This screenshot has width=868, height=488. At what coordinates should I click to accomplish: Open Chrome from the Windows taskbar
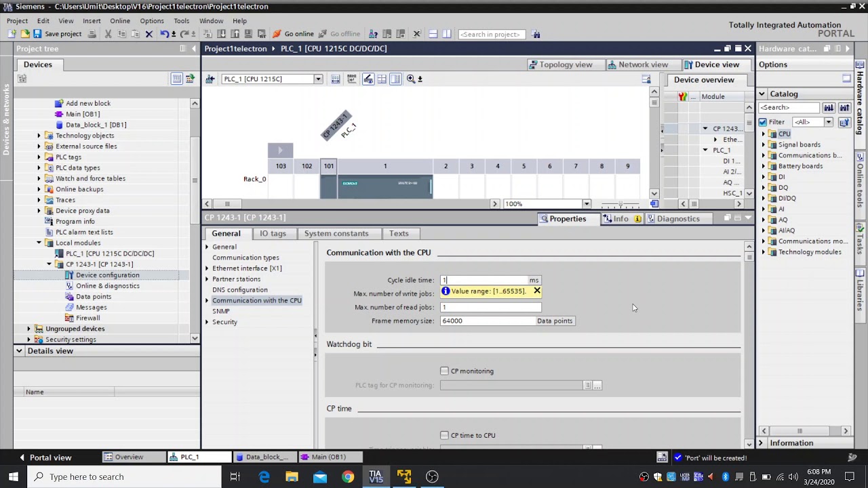[x=347, y=476]
